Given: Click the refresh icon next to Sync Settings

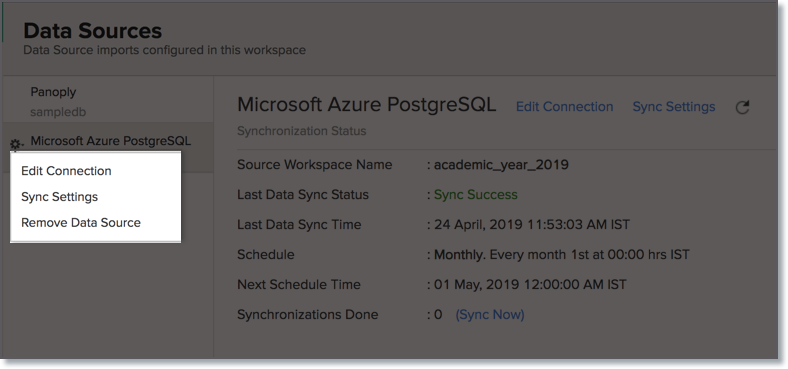Looking at the screenshot, I should [742, 107].
